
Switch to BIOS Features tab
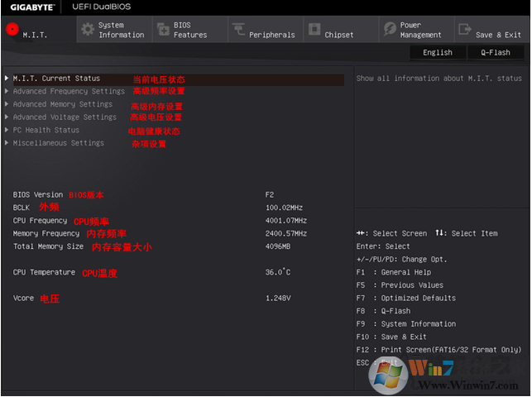pyautogui.click(x=190, y=30)
